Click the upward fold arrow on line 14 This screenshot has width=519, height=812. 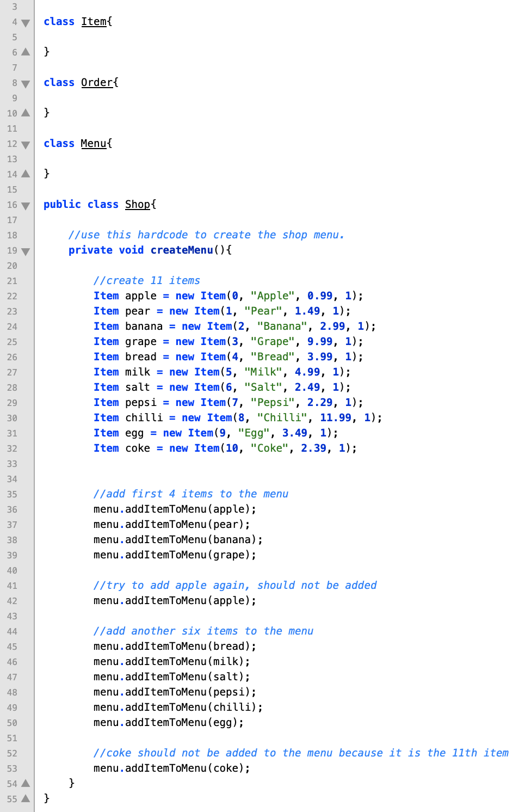(x=25, y=175)
